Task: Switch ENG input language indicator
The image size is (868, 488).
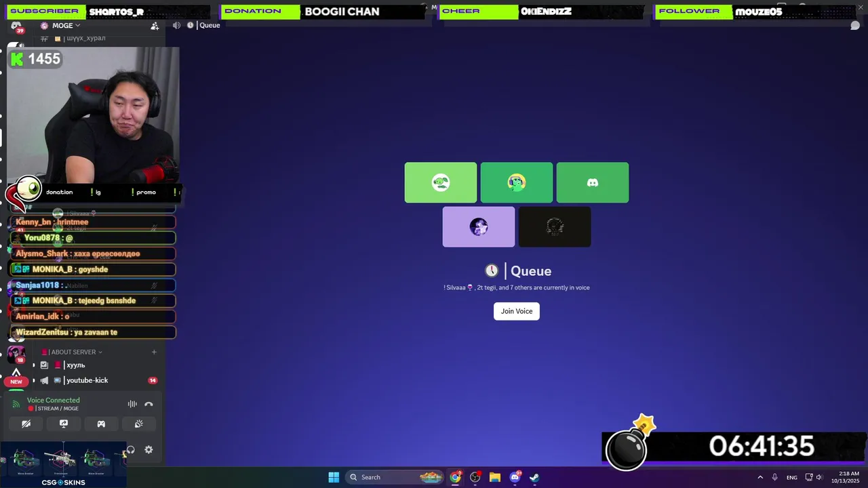Action: point(792,478)
